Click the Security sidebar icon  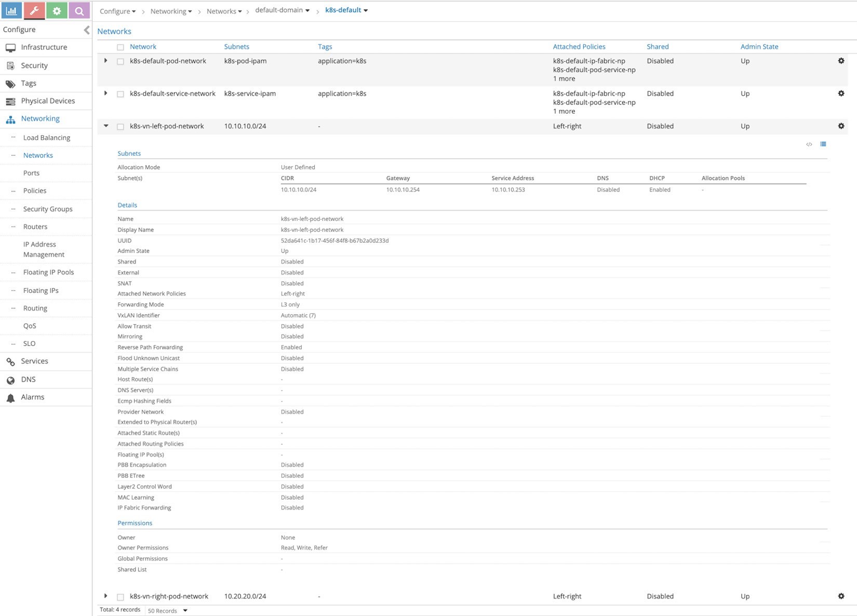(10, 66)
